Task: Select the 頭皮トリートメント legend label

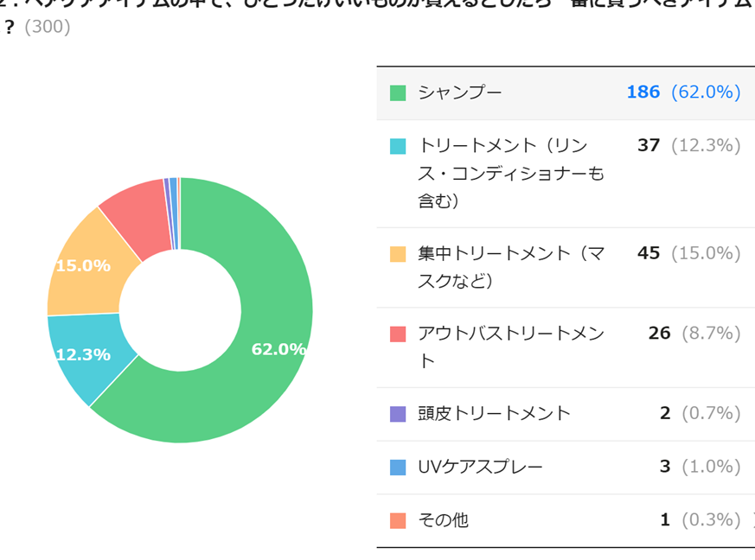Action: click(494, 414)
